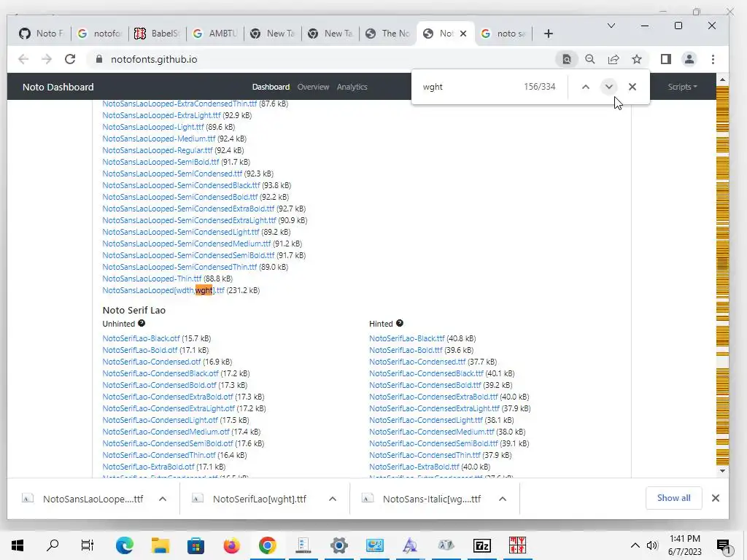The image size is (747, 560).
Task: Click the Unhinted help question icon
Action: click(x=142, y=323)
